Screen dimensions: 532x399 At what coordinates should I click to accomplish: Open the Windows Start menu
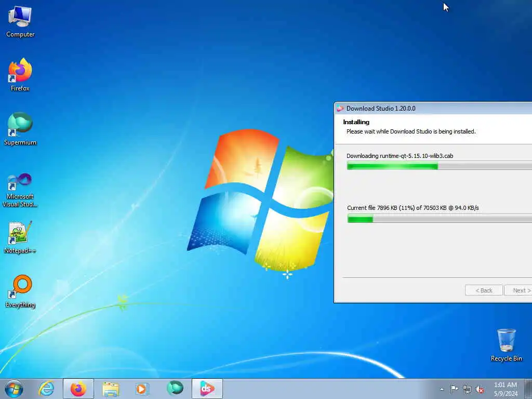click(14, 389)
